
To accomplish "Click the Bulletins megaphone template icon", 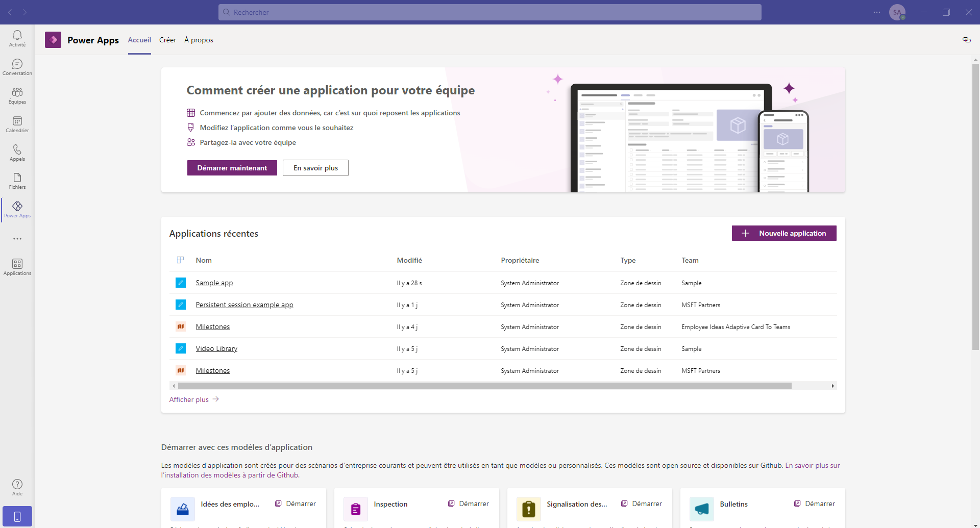I will coord(702,509).
